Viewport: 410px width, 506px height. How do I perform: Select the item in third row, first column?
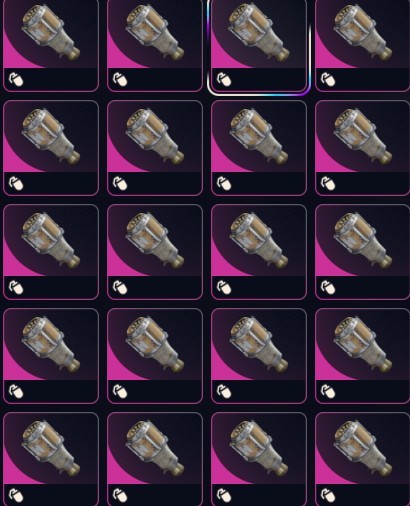click(51, 252)
